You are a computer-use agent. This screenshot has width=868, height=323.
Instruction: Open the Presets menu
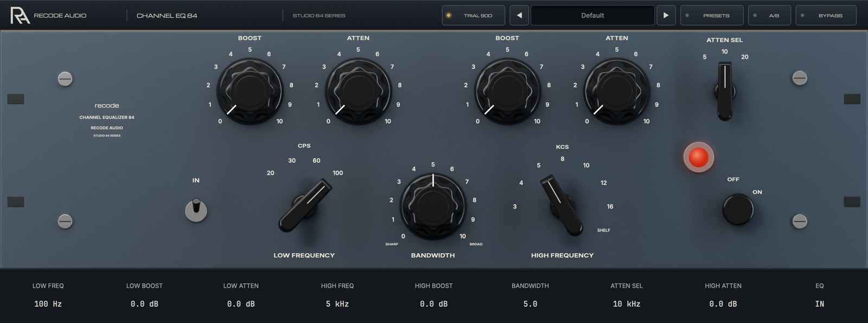click(712, 15)
